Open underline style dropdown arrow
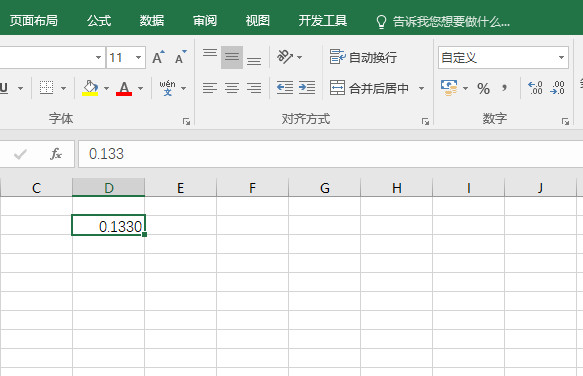Screen dimensions: 583x376 pyautogui.click(x=20, y=88)
